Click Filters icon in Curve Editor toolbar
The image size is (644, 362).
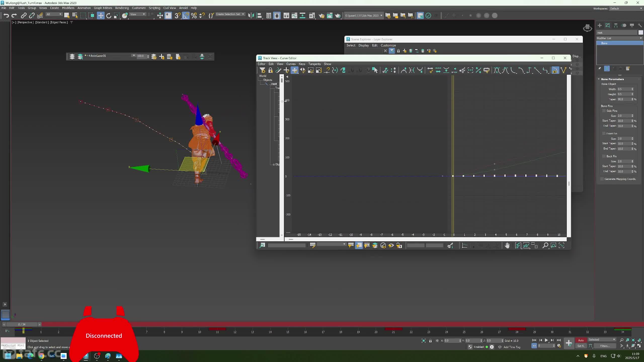262,70
